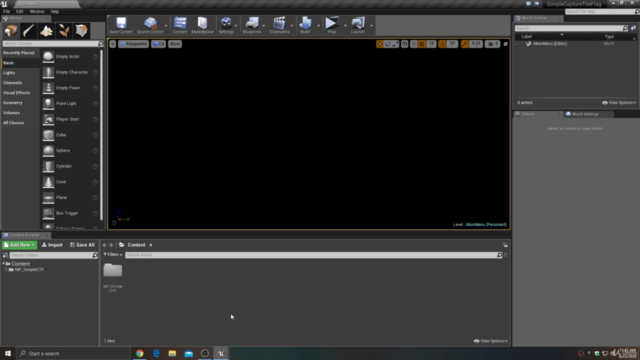This screenshot has width=640, height=360.
Task: Open rotation snap angle dropdown
Action: click(452, 44)
